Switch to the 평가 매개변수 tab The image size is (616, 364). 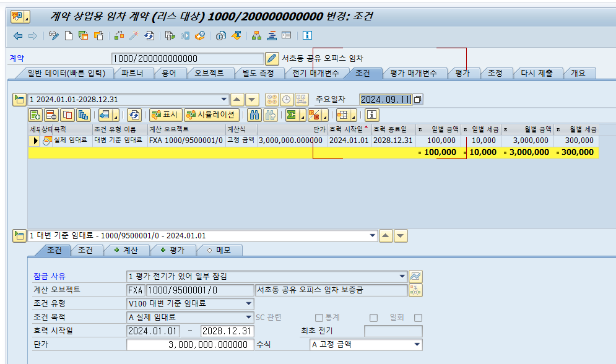pos(414,73)
